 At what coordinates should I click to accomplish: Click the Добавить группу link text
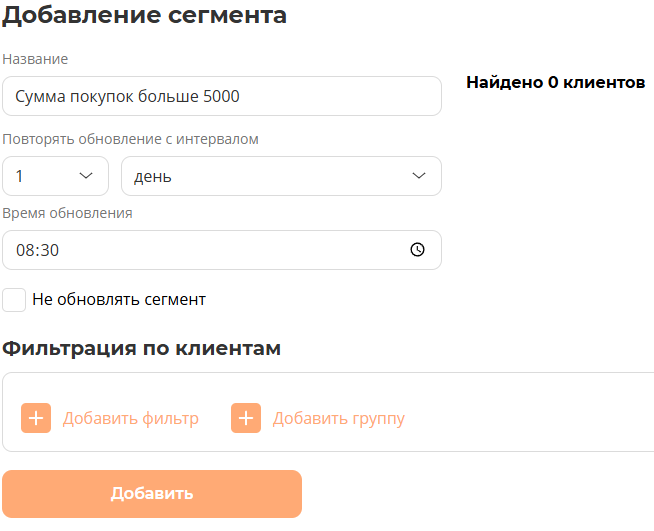coord(339,418)
